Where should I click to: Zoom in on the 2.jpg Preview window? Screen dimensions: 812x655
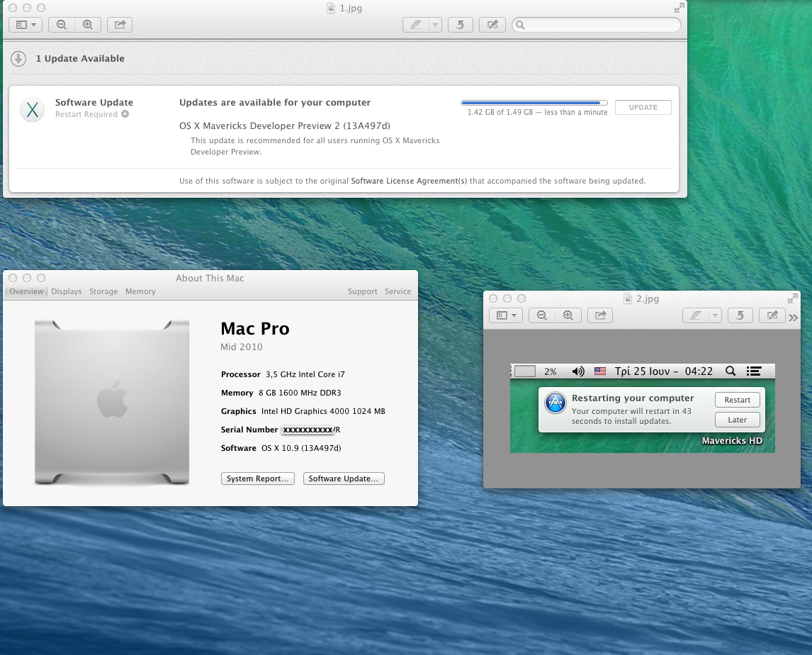(568, 315)
